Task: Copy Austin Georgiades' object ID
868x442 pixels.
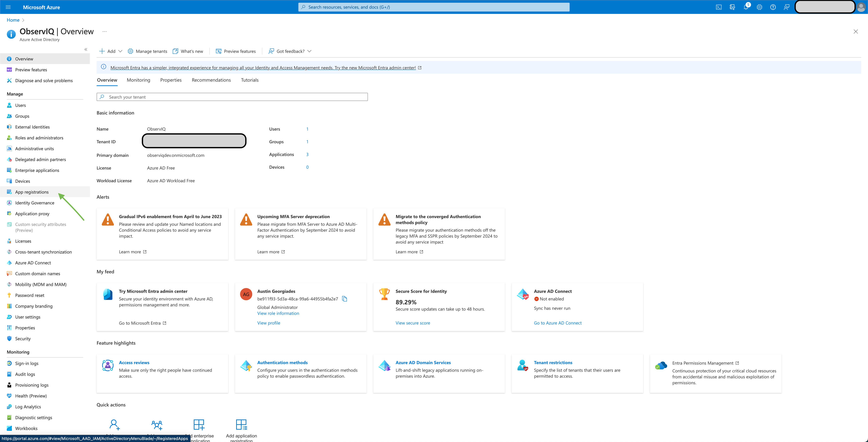Action: coord(344,299)
